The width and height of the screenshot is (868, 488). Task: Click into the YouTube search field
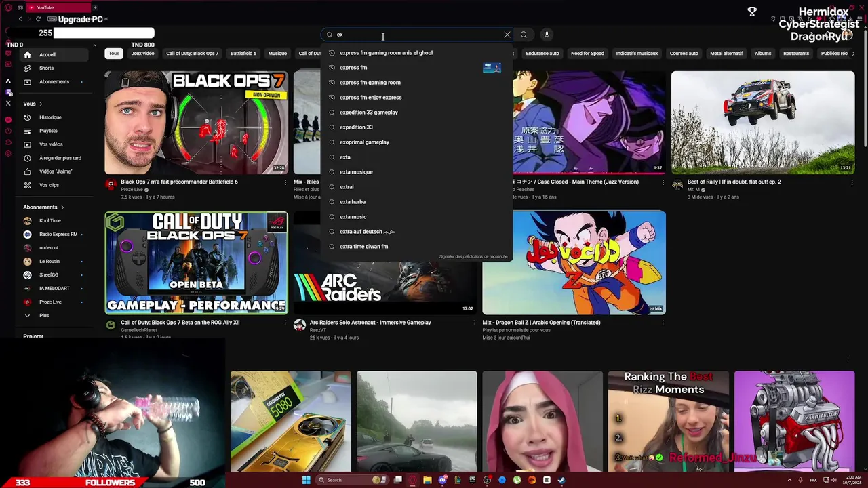click(417, 35)
